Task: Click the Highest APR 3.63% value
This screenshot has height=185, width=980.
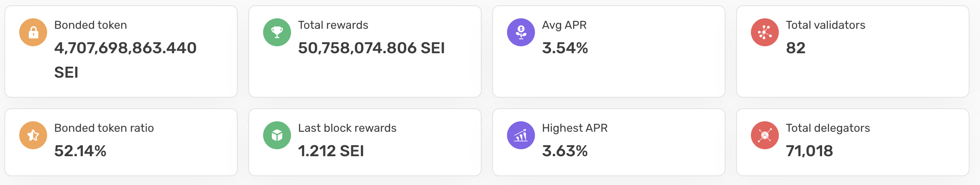Action: tap(565, 151)
